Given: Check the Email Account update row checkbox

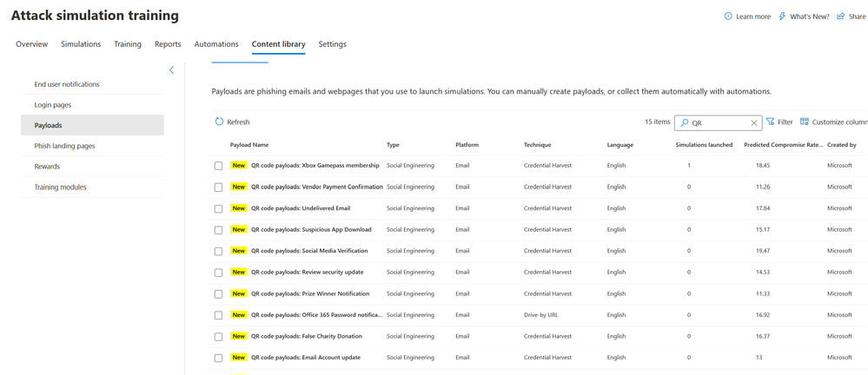Looking at the screenshot, I should point(219,358).
